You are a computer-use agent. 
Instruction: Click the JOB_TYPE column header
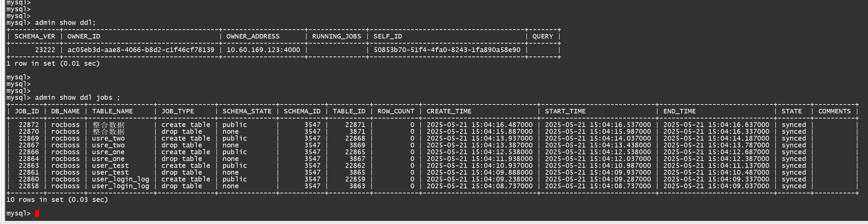pyautogui.click(x=177, y=111)
